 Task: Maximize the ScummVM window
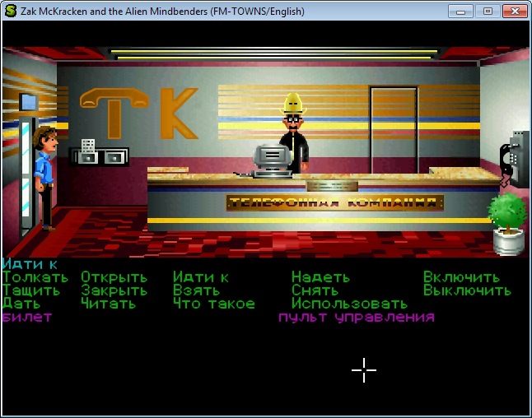click(x=488, y=12)
